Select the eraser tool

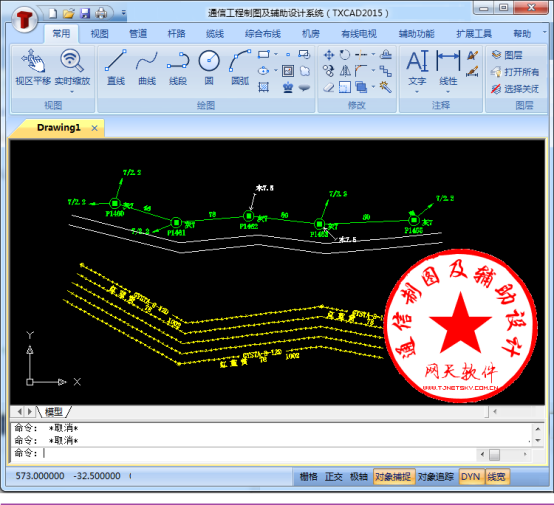click(x=329, y=87)
